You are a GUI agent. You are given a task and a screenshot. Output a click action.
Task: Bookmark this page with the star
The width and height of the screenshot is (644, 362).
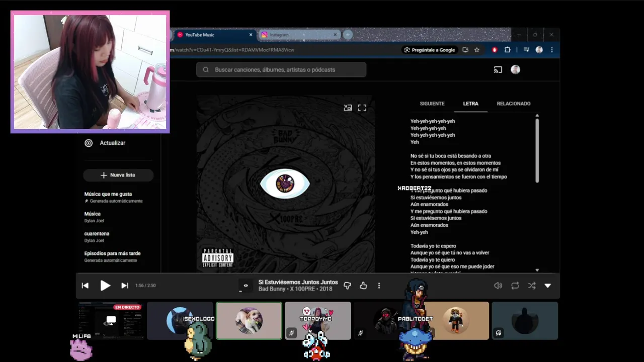477,50
